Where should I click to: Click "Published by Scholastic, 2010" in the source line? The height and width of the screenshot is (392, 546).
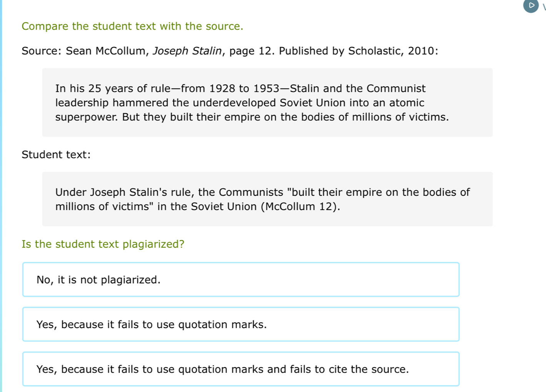(x=358, y=51)
